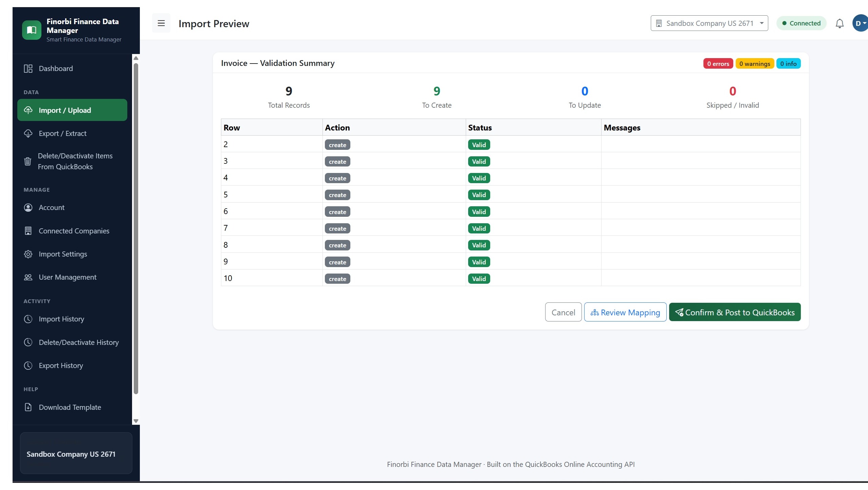Select the Import / Upload menu item
Viewport: 868px width, 490px height.
coord(72,110)
